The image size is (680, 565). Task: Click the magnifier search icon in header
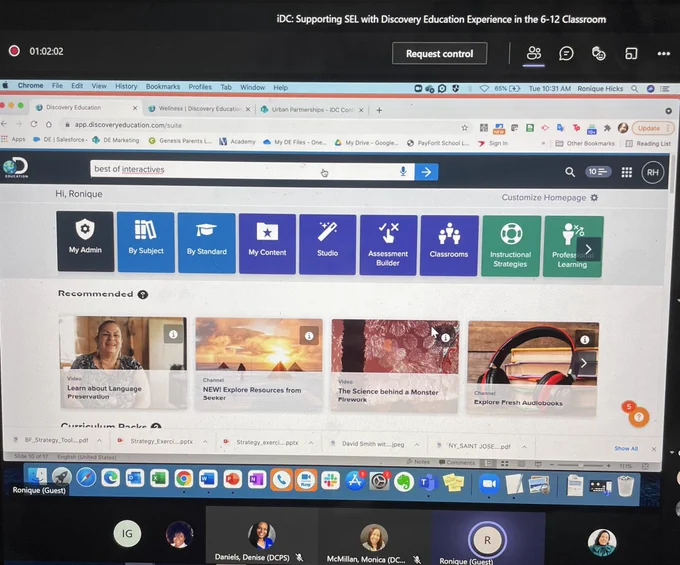pyautogui.click(x=570, y=172)
